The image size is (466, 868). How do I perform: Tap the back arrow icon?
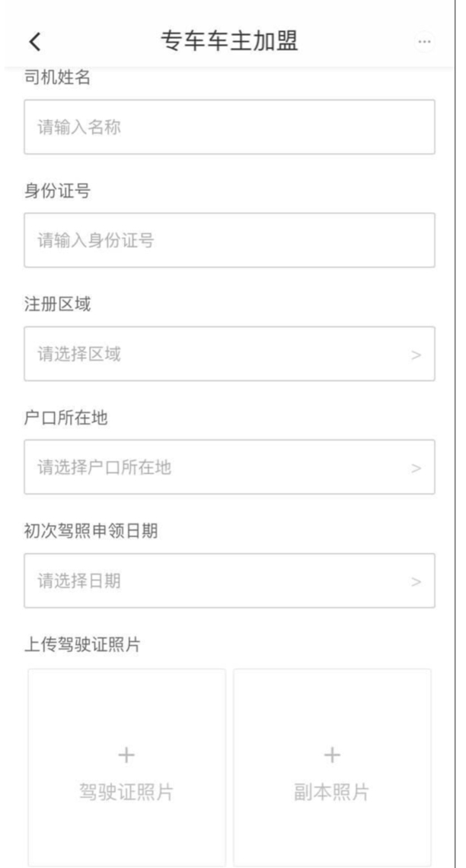tap(35, 42)
